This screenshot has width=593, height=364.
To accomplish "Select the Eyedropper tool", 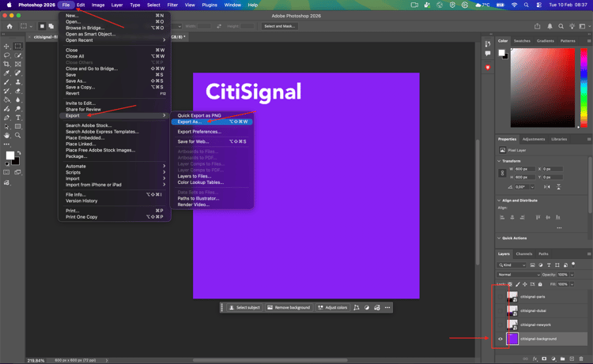I will tap(6, 73).
